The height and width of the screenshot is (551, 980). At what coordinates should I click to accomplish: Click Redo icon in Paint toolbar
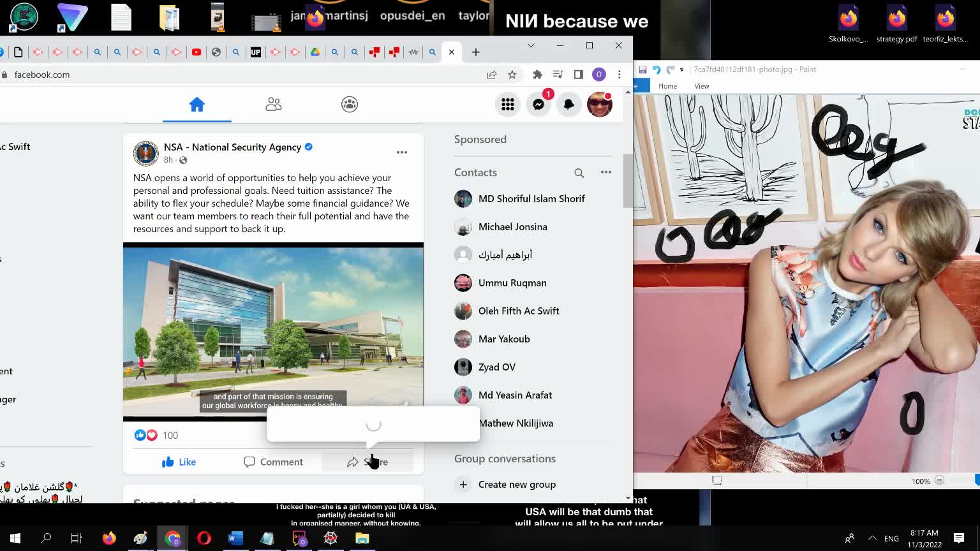tap(670, 70)
